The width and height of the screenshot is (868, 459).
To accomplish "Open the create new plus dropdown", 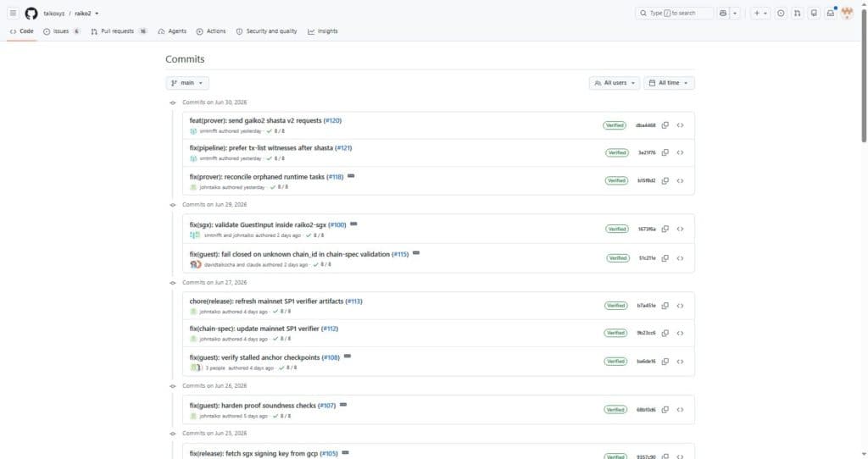I will pyautogui.click(x=760, y=13).
